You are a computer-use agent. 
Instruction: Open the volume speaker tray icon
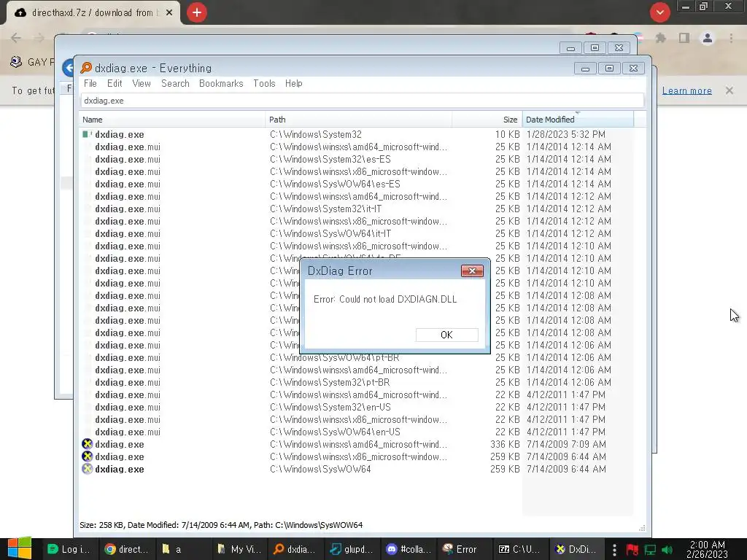(667, 550)
